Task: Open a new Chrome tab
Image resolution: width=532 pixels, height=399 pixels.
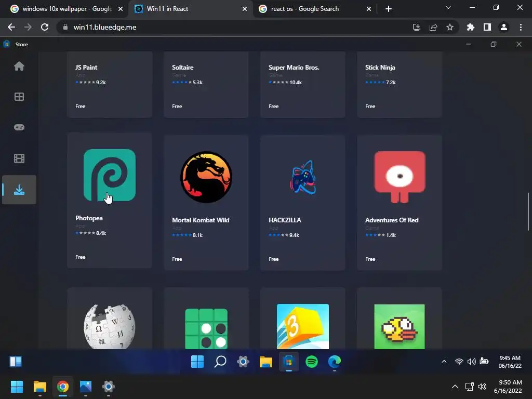Action: point(389,9)
